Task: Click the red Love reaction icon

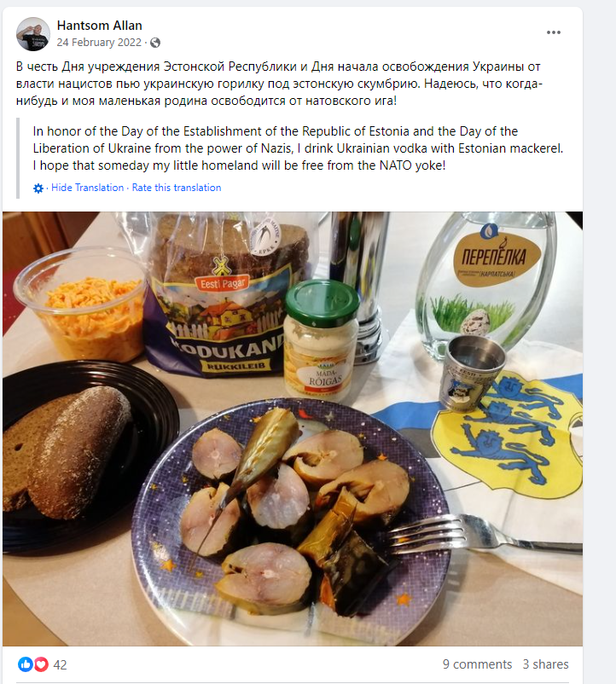Action: click(x=41, y=664)
